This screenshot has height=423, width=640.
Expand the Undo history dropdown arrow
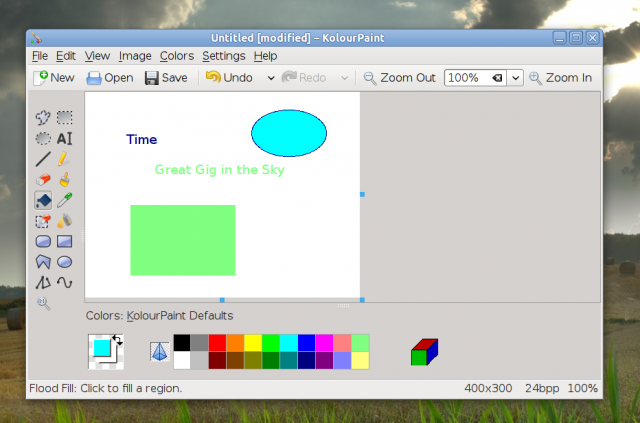coord(271,78)
